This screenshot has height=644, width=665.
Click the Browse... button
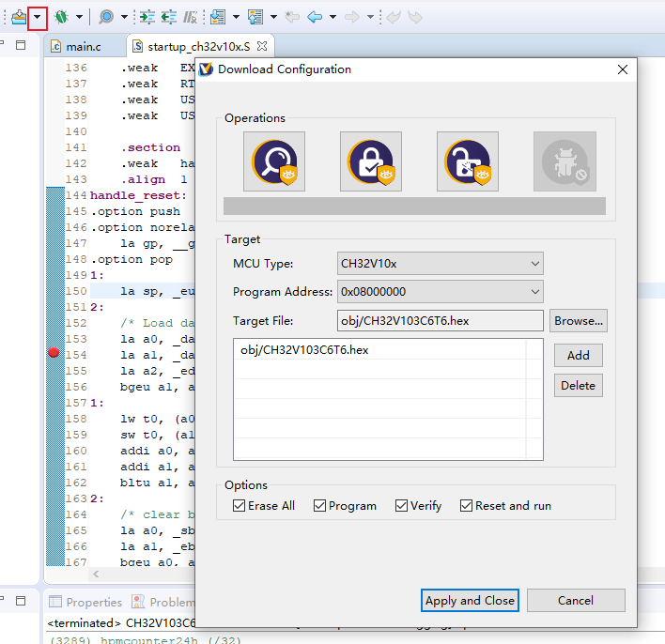point(579,321)
